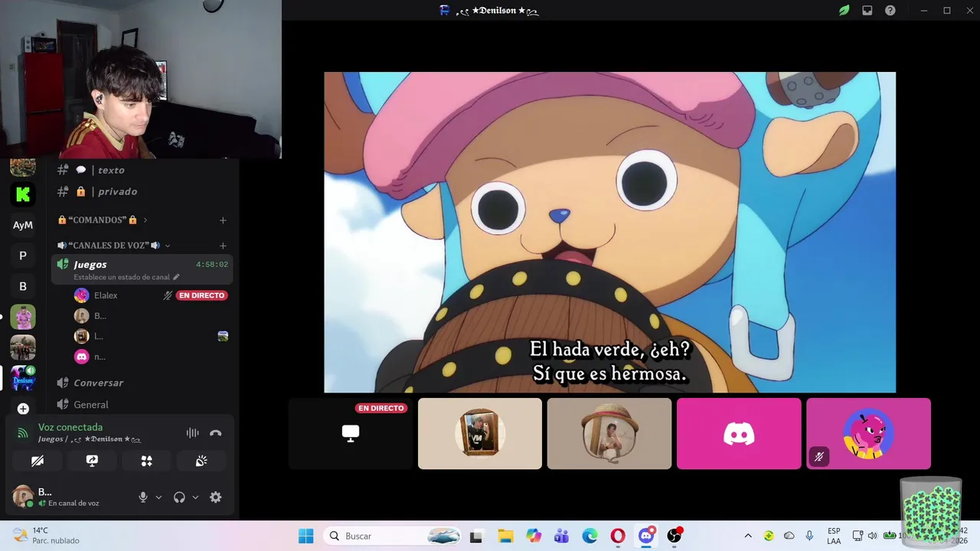Click the EN DIRECTO badge beside Elalex
Image resolution: width=980 pixels, height=551 pixels.
(202, 295)
